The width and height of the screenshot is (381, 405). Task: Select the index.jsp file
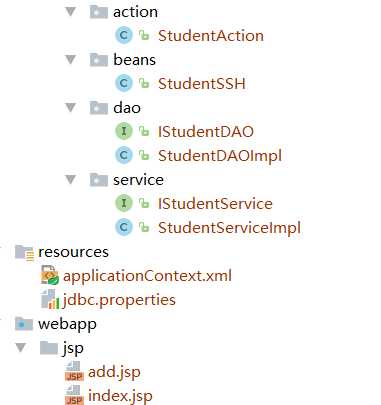pyautogui.click(x=120, y=396)
